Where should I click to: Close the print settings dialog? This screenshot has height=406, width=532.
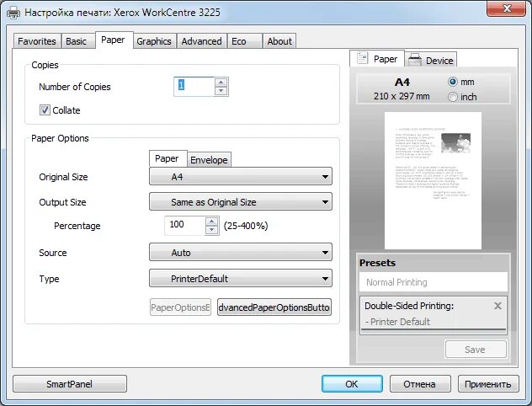507,8
